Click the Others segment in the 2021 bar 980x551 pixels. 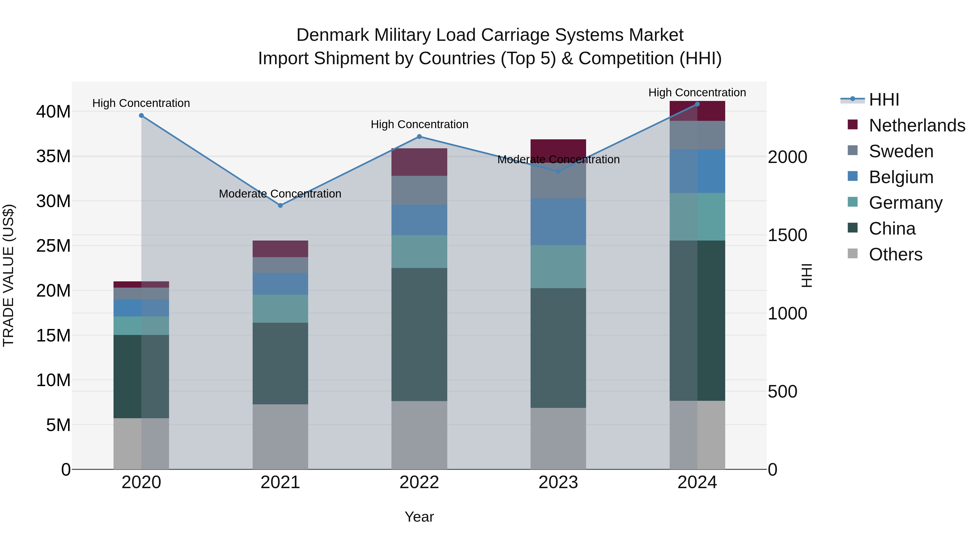click(280, 437)
